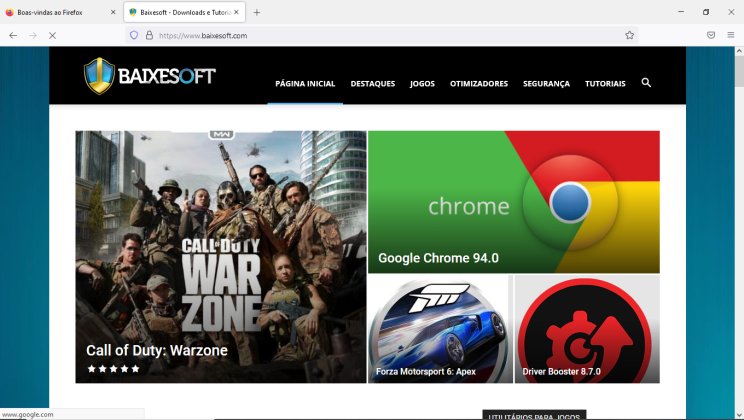The width and height of the screenshot is (744, 420).
Task: Close the Boas-vindas ao Firefox tab
Action: (113, 12)
